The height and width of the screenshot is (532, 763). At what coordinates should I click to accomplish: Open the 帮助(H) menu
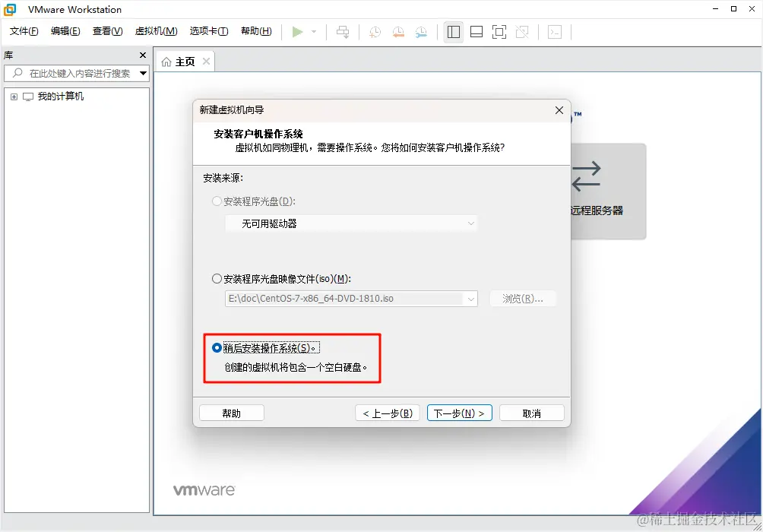coord(256,31)
